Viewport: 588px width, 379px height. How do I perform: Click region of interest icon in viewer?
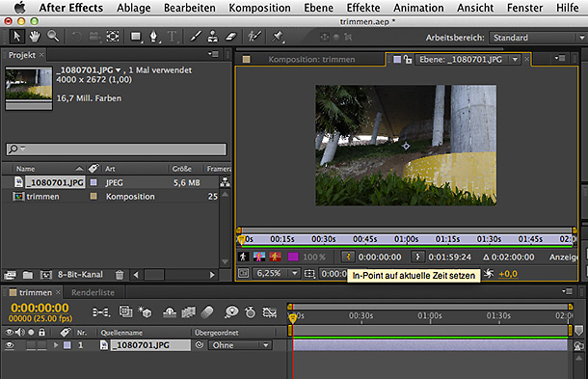coord(309,274)
